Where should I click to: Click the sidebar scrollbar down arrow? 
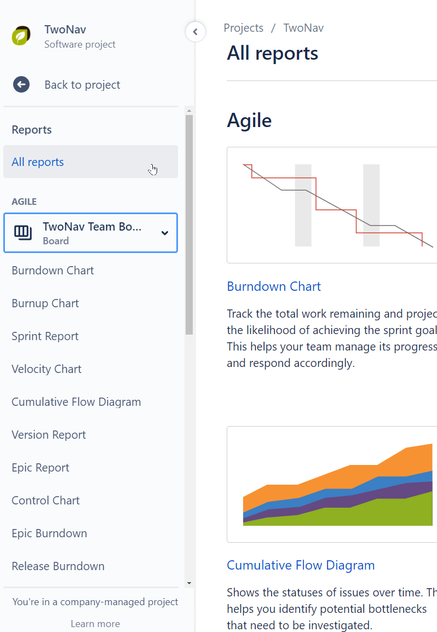(189, 583)
